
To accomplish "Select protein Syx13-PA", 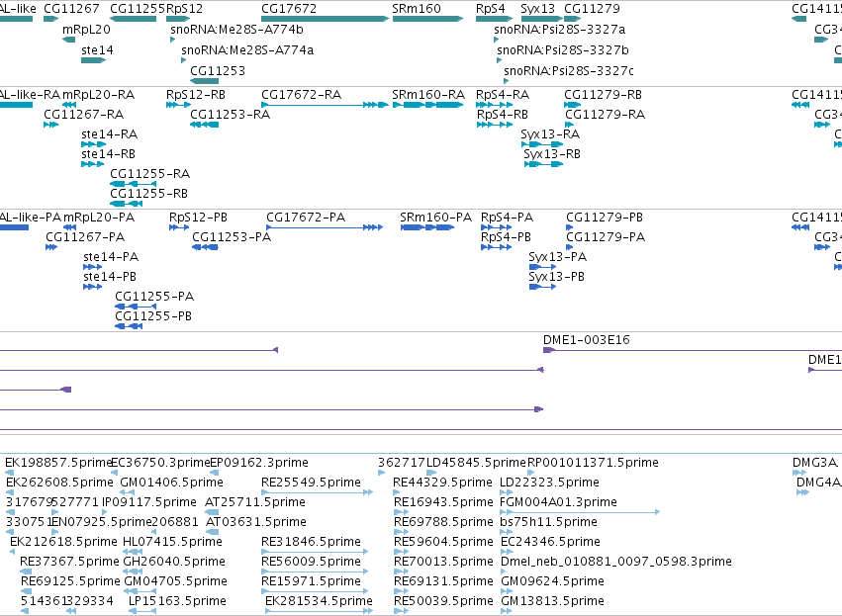I will coord(557,257).
